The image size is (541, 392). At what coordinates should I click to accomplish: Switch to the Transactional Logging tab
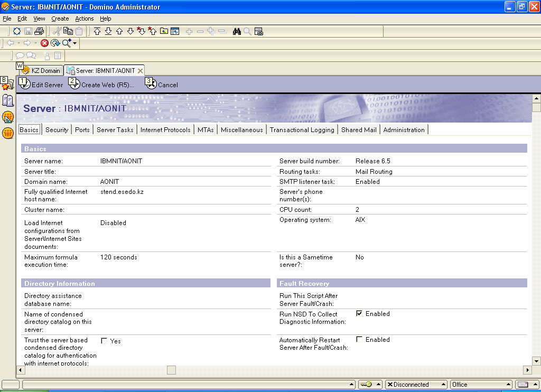pyautogui.click(x=302, y=130)
